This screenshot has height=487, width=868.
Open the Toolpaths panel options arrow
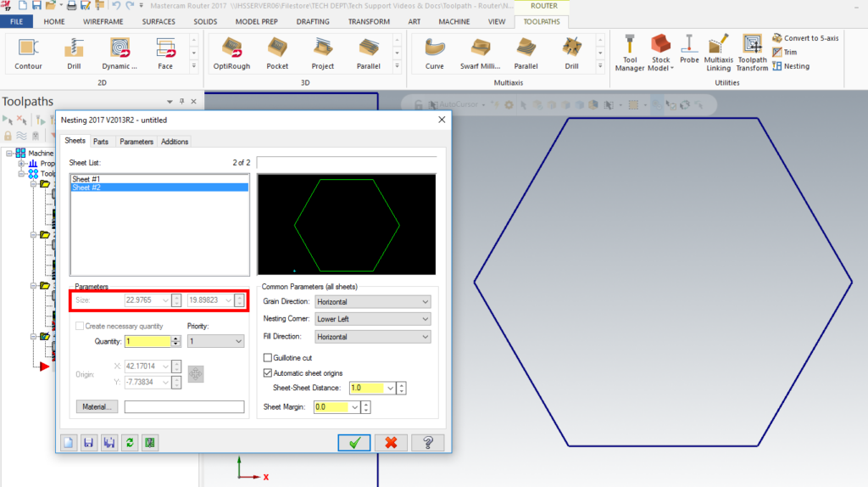click(170, 102)
